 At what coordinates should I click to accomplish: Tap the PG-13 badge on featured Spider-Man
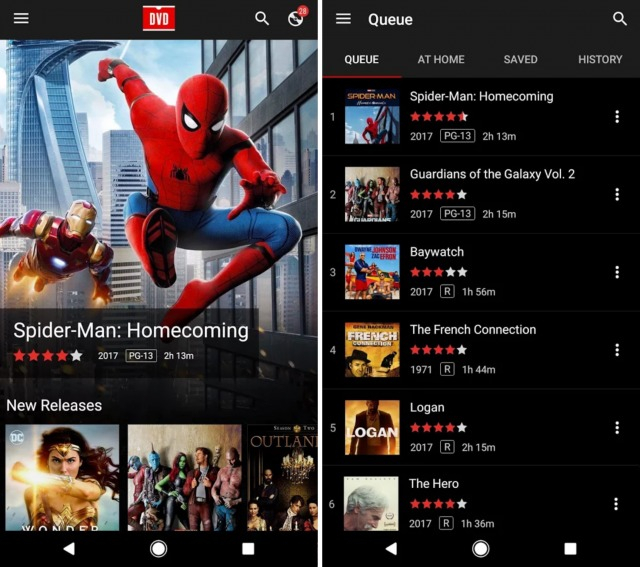[141, 356]
